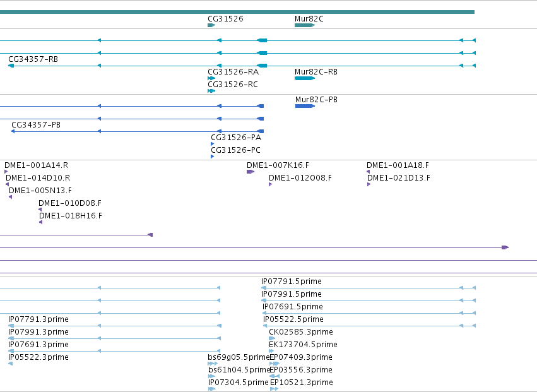The height and width of the screenshot is (392, 537).
Task: Select the IP07691.3prime EST label
Action: coord(38,345)
